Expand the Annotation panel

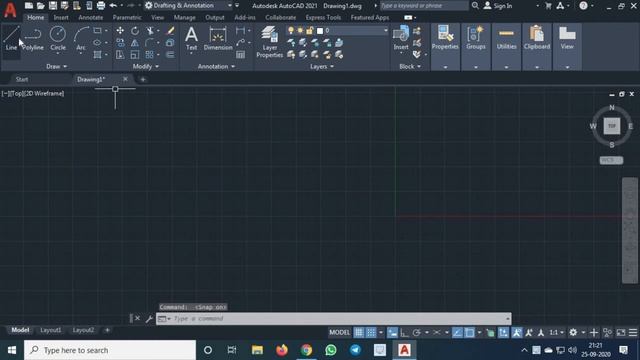click(216, 66)
